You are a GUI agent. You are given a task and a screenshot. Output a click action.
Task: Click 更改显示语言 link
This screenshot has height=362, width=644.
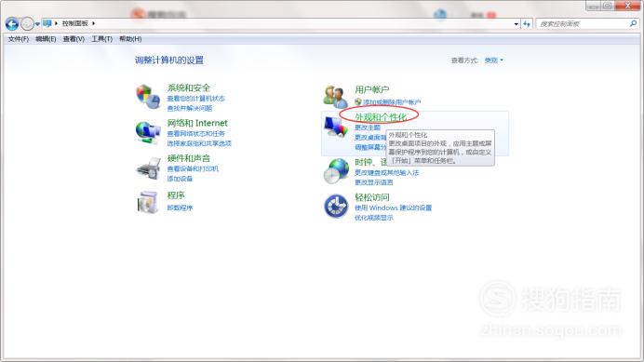point(374,182)
